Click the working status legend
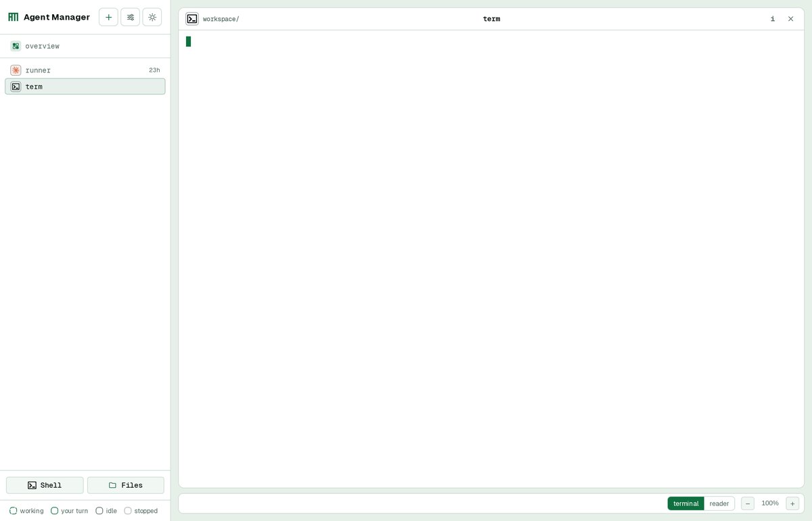The width and height of the screenshot is (812, 521). [26, 511]
